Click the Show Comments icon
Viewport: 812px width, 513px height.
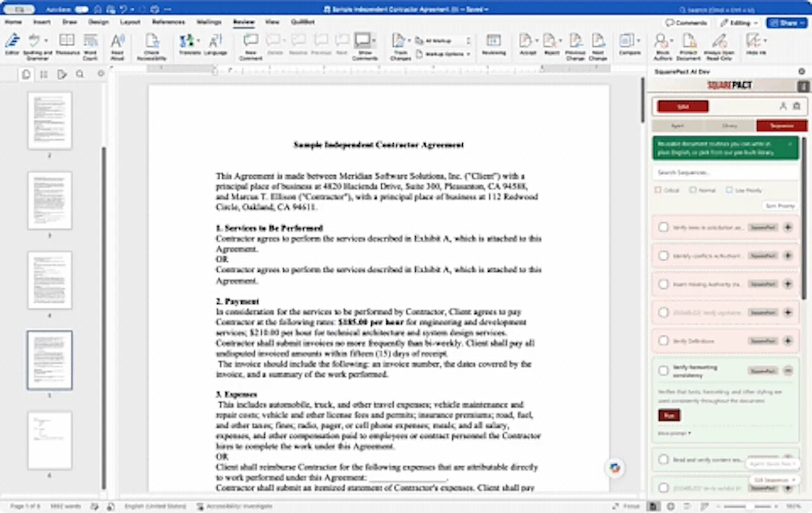pos(362,40)
